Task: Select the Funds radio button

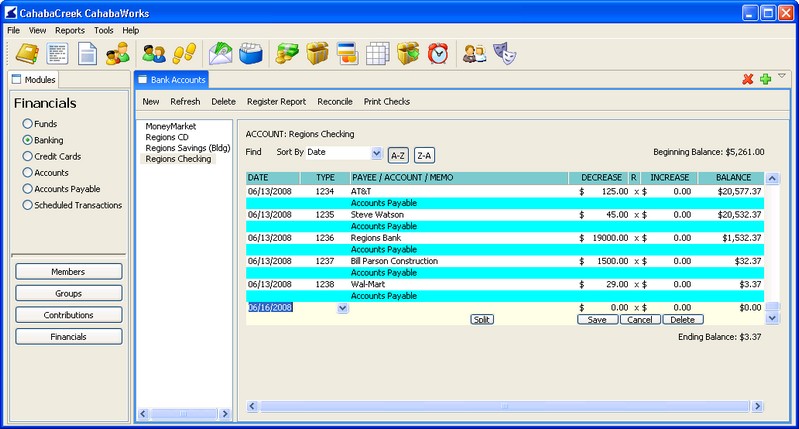Action: click(x=28, y=124)
